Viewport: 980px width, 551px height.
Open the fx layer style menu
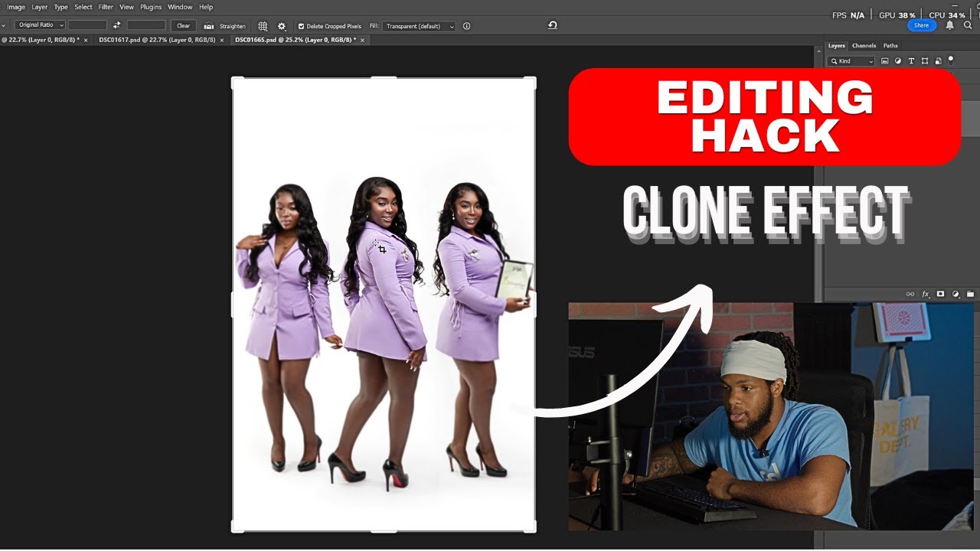(926, 294)
